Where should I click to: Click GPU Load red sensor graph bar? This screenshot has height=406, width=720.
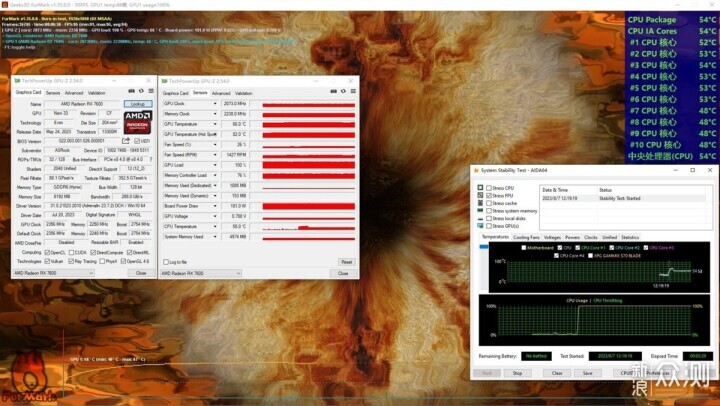pos(309,165)
